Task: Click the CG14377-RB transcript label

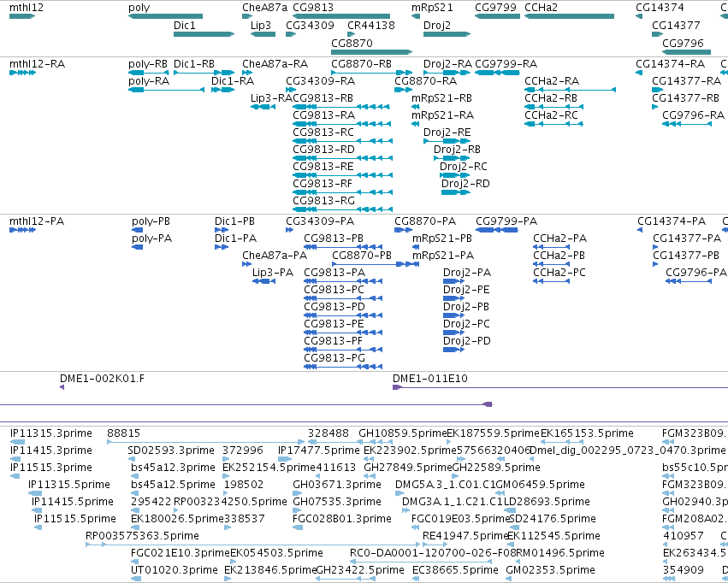Action: tap(685, 98)
